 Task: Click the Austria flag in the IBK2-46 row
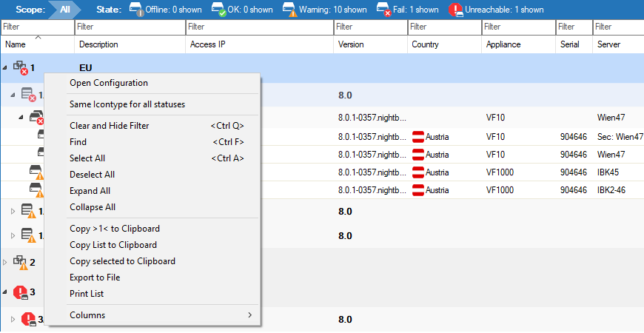pos(418,190)
